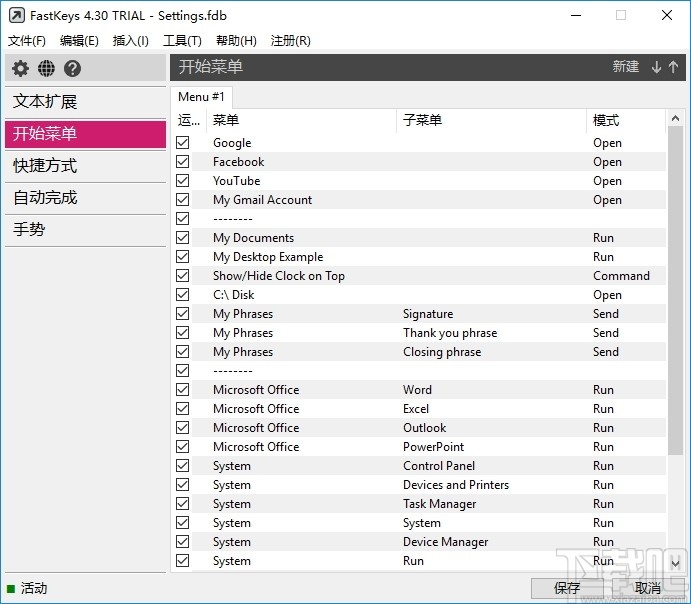Click the globe language icon
The height and width of the screenshot is (604, 691).
(x=46, y=68)
